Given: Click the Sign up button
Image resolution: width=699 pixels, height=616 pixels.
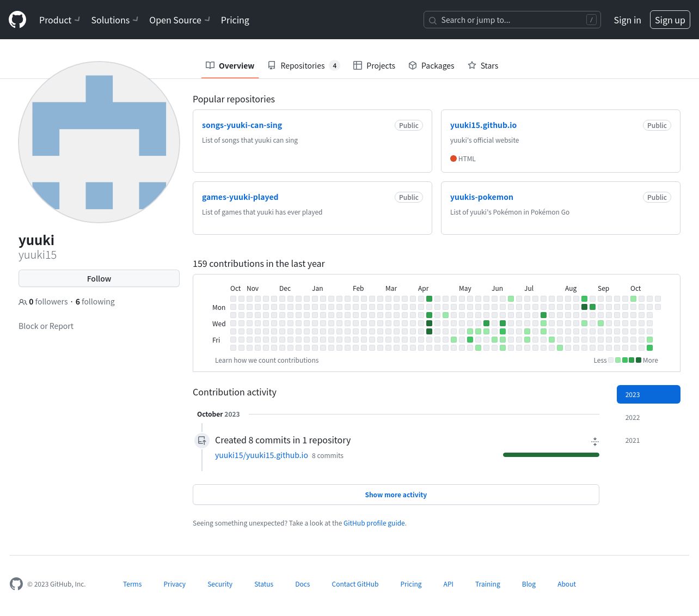Looking at the screenshot, I should click(x=670, y=20).
